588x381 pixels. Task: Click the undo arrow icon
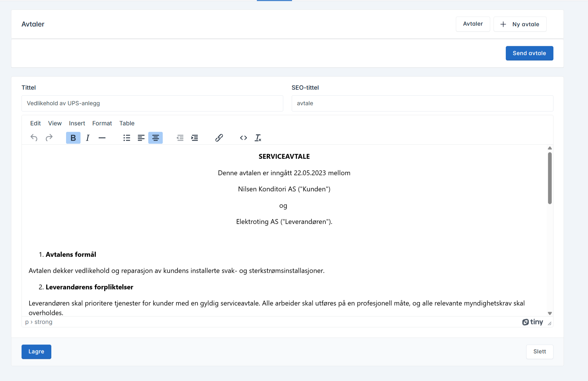click(34, 138)
